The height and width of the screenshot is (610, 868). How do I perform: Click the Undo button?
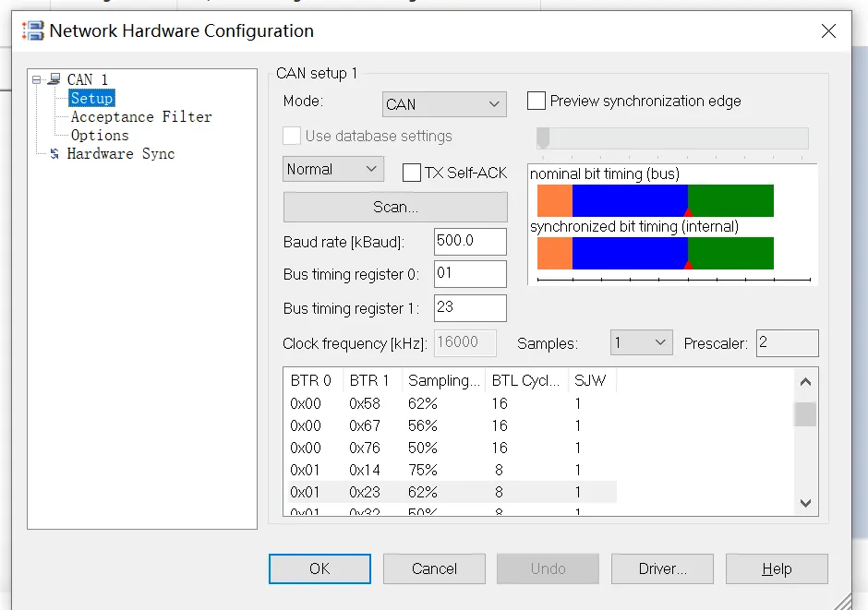[548, 568]
